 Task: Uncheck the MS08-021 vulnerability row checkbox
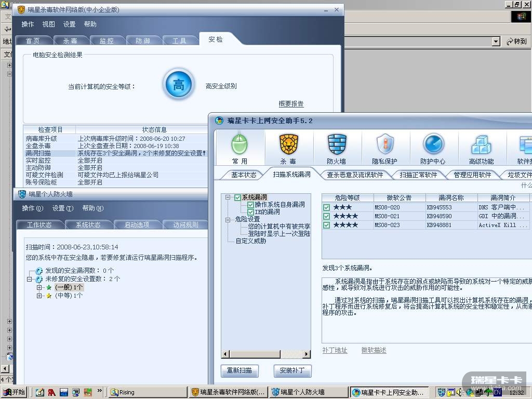click(x=326, y=216)
